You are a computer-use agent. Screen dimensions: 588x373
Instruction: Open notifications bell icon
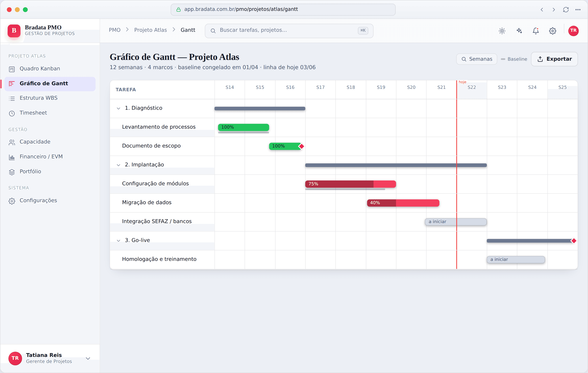[536, 31]
